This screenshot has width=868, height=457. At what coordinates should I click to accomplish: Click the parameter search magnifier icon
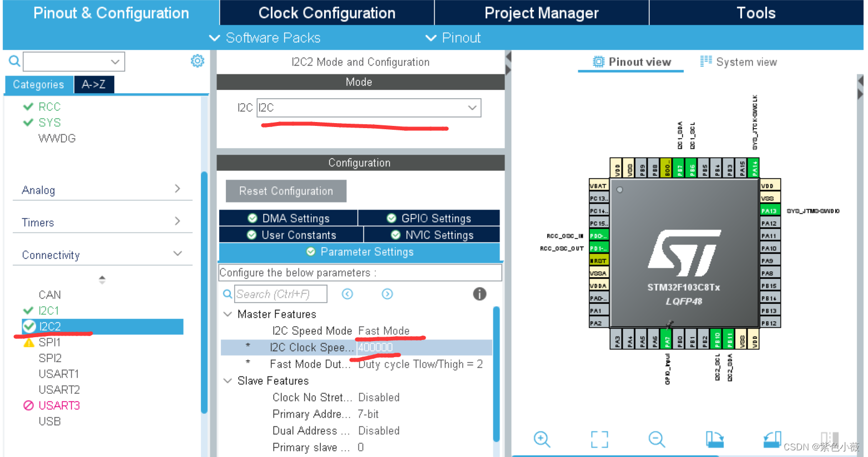click(x=228, y=294)
